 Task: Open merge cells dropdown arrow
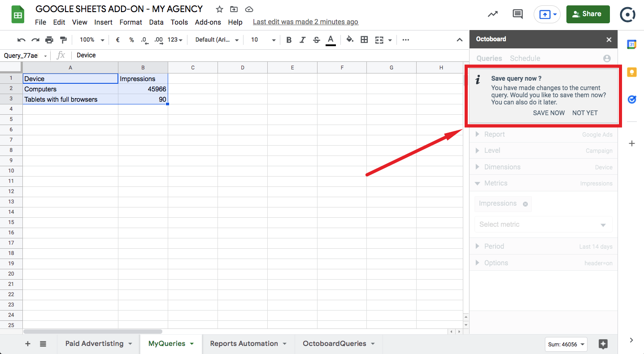(390, 40)
